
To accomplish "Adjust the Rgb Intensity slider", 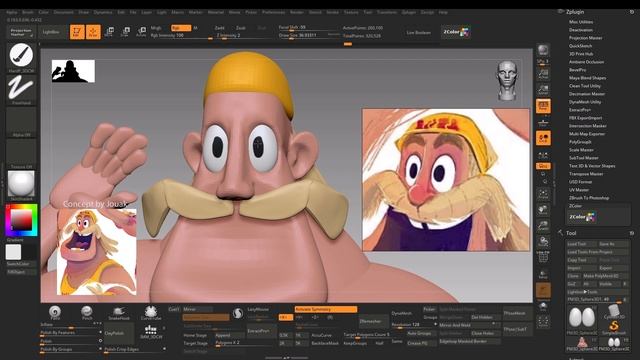I will [x=181, y=36].
